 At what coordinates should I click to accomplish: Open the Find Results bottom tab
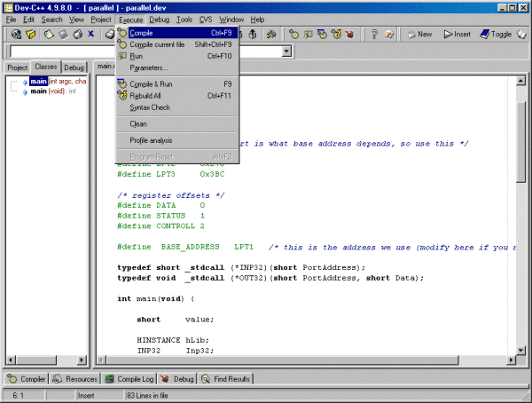(225, 379)
